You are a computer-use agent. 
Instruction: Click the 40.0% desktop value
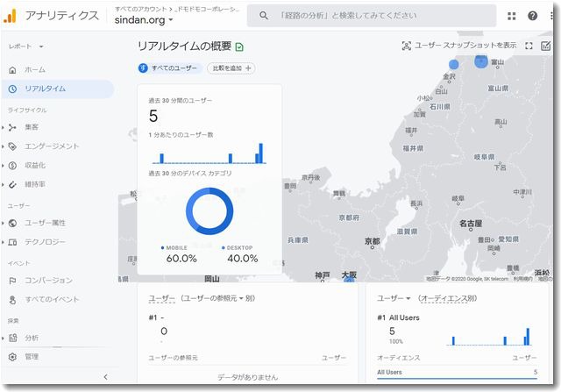click(243, 259)
